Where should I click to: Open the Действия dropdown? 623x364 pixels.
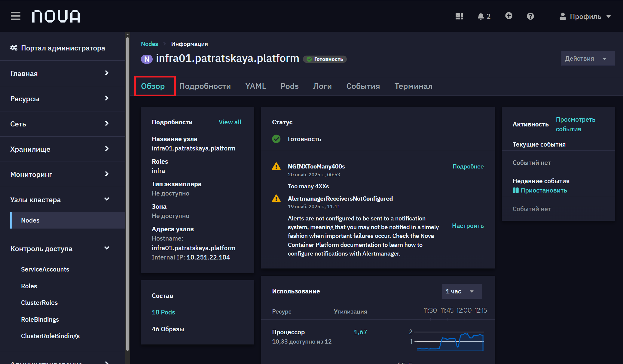588,59
